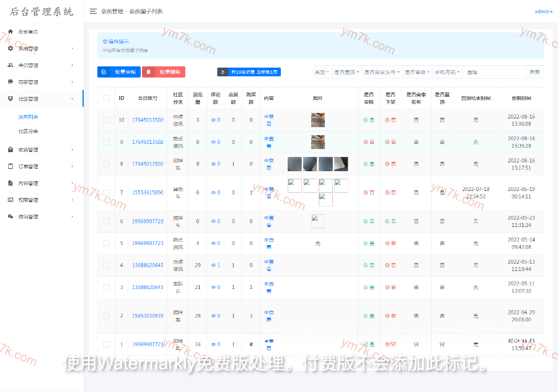Image resolution: width=558 pixels, height=392 pixels.
Task: Click the refresh icon beside record count
Action: (x=223, y=72)
